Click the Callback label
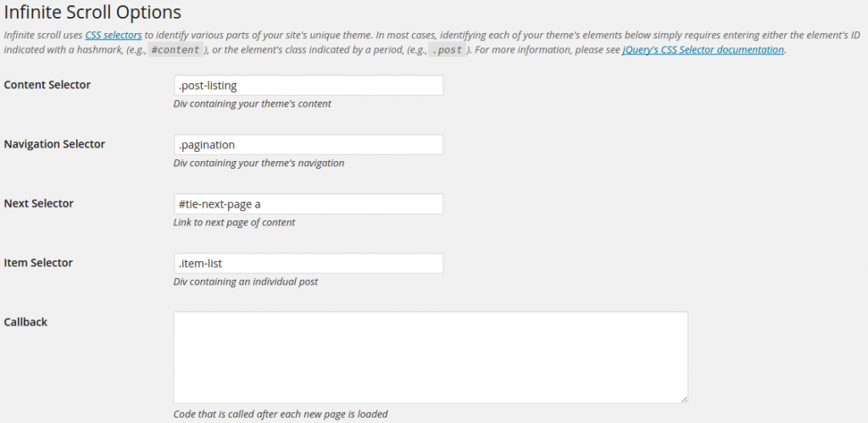868x423 pixels. 25,321
